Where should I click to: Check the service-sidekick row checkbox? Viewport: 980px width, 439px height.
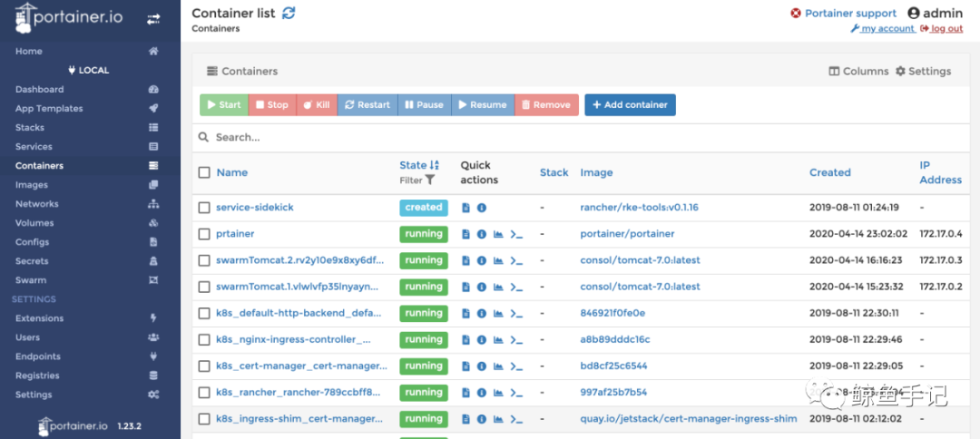204,208
